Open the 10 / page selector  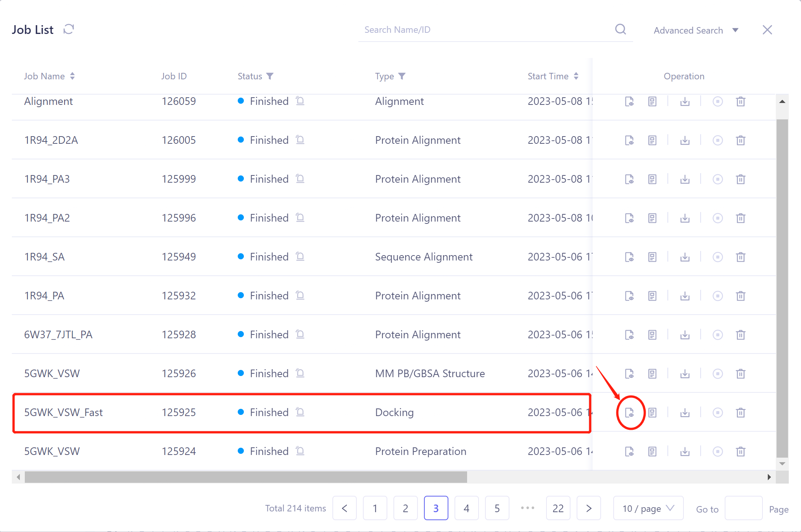pyautogui.click(x=648, y=508)
